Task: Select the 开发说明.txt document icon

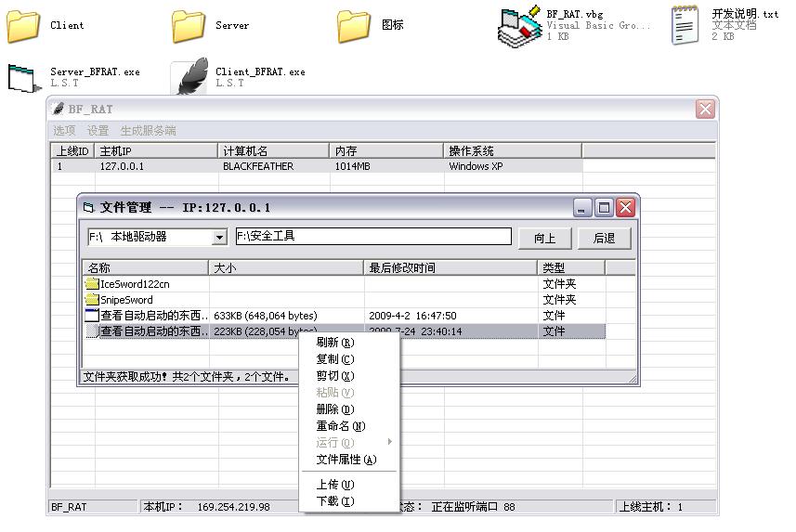Action: tap(685, 25)
